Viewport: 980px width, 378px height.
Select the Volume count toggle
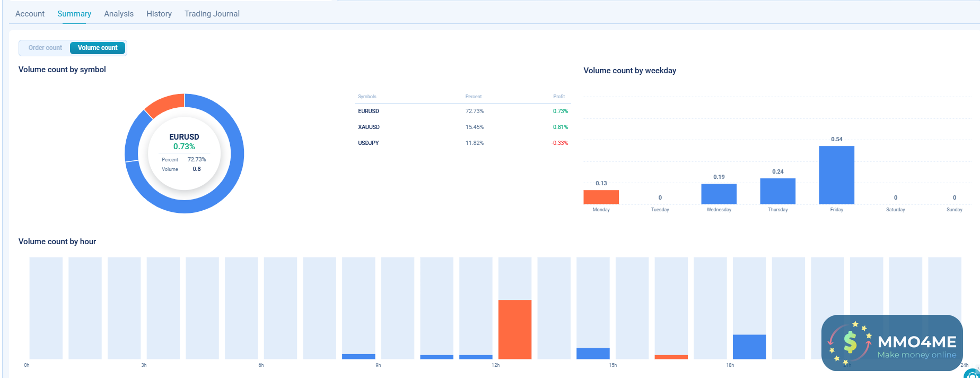point(98,48)
